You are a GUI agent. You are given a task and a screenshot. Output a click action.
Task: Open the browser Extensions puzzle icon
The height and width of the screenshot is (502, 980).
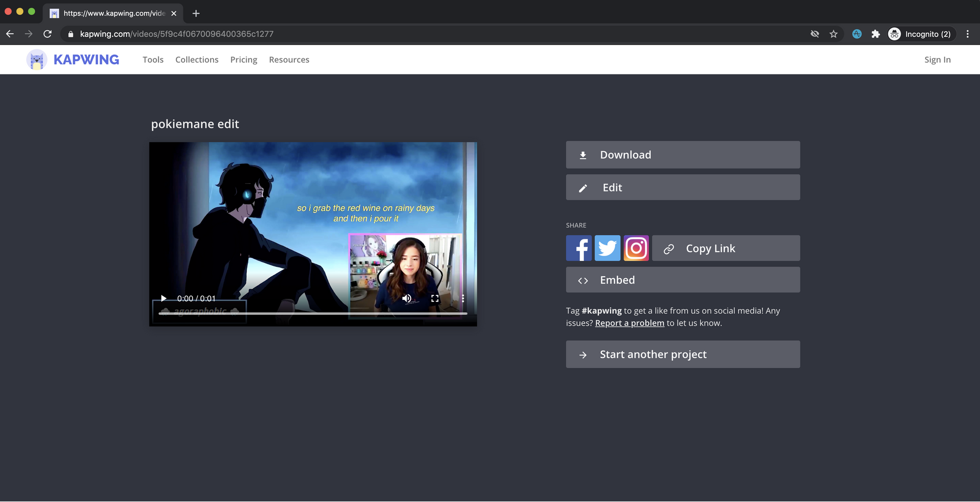point(876,34)
